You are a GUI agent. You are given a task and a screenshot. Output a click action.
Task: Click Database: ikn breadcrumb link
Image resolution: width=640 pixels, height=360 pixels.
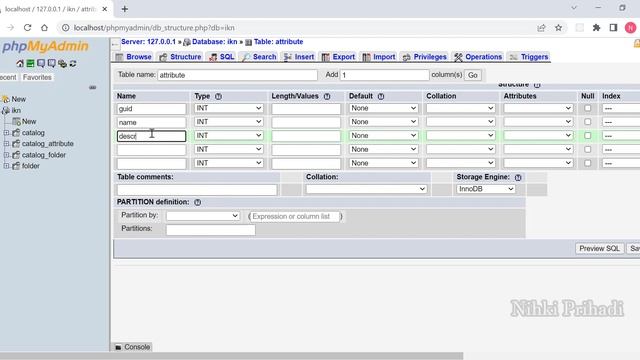[x=215, y=42]
